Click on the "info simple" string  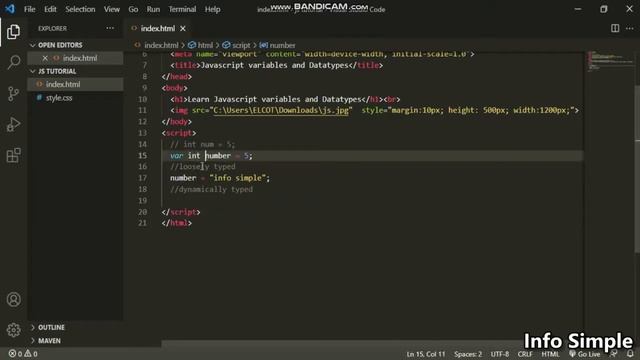point(238,178)
